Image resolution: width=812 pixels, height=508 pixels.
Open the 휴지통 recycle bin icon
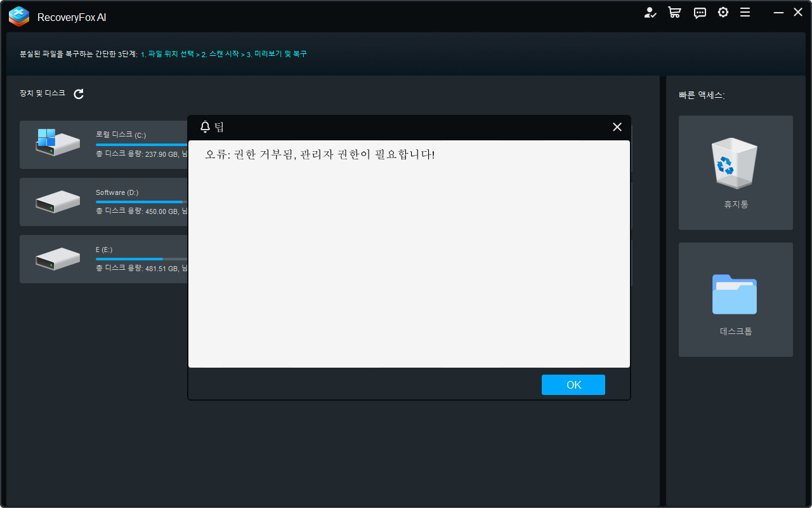(735, 163)
